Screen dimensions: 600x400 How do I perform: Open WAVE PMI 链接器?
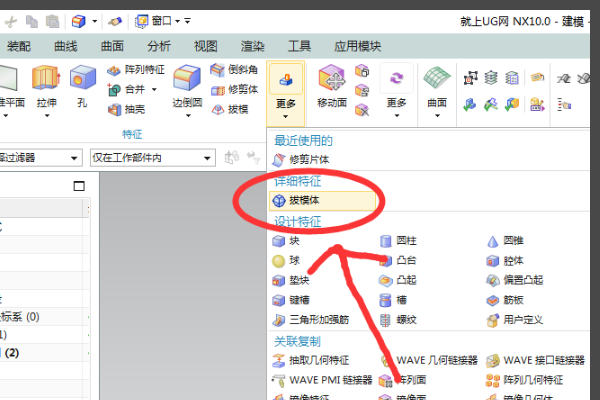pos(322,380)
